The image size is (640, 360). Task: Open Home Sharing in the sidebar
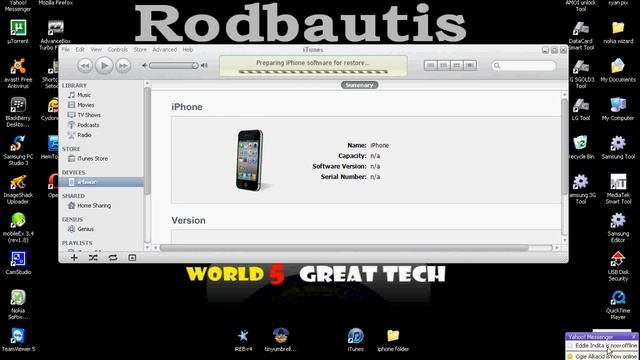click(x=94, y=206)
